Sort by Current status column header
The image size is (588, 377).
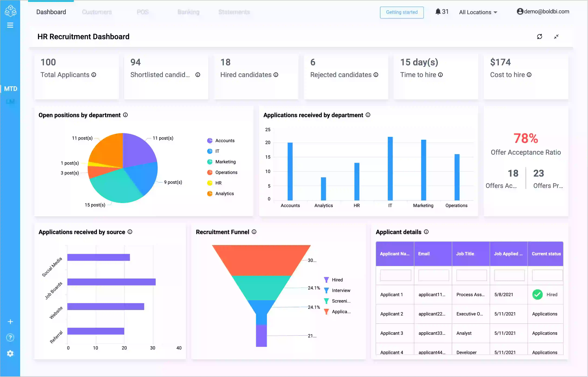pyautogui.click(x=546, y=254)
